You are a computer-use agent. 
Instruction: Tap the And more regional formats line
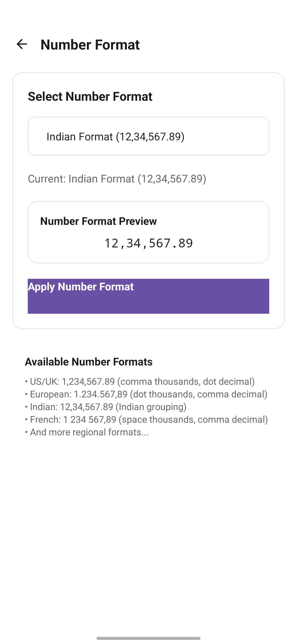pyautogui.click(x=89, y=432)
